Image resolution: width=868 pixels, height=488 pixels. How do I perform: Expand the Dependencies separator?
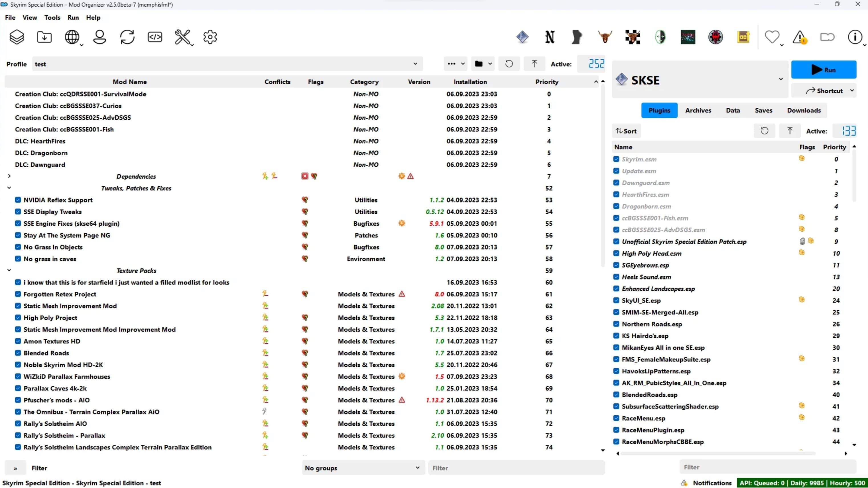pos(9,176)
